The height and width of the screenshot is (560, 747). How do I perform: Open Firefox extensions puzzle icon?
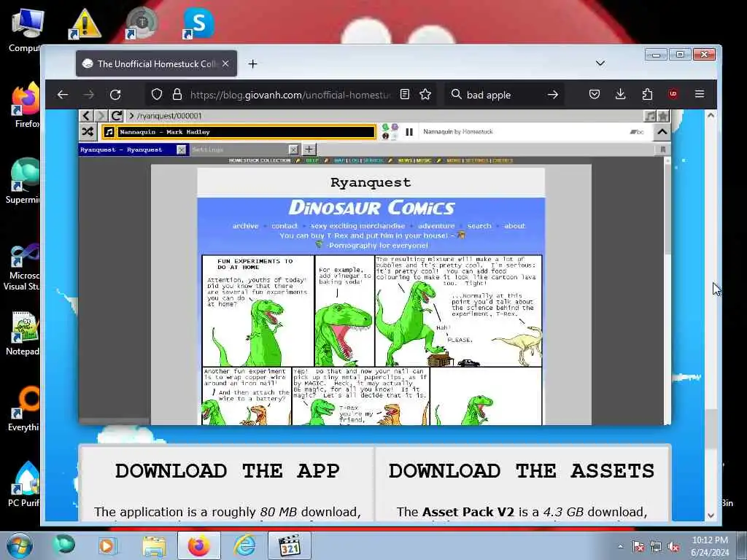click(647, 94)
